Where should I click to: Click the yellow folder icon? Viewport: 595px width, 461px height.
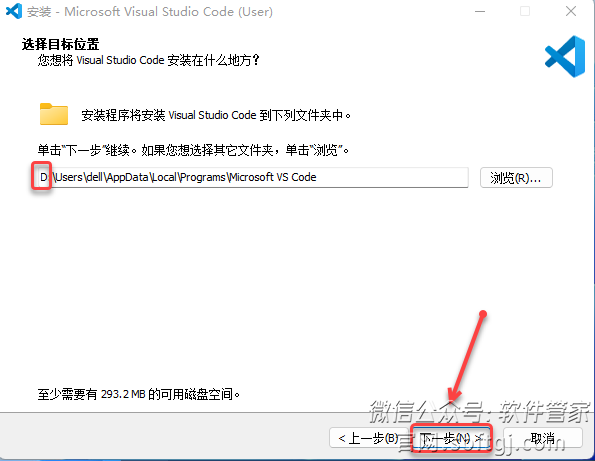pos(54,114)
